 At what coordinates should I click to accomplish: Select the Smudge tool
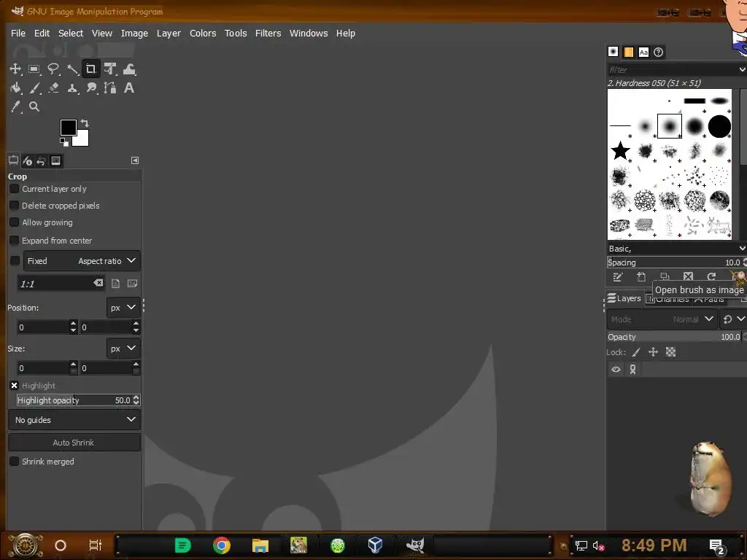[91, 87]
